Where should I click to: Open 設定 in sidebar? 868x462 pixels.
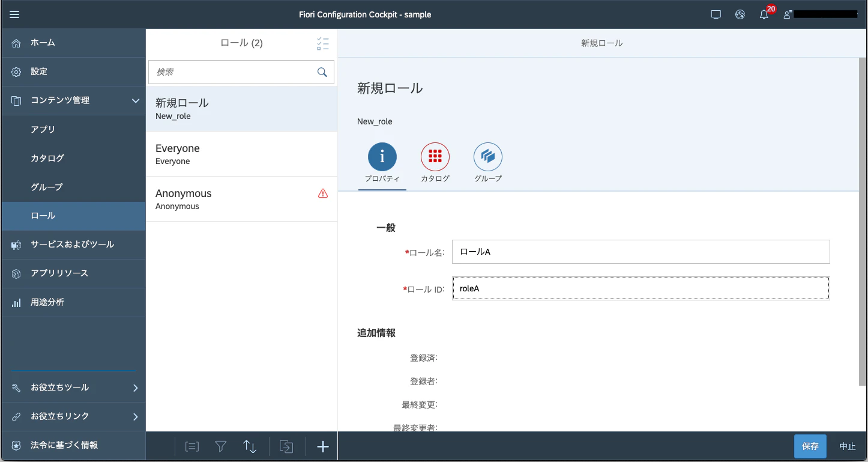[x=73, y=71]
